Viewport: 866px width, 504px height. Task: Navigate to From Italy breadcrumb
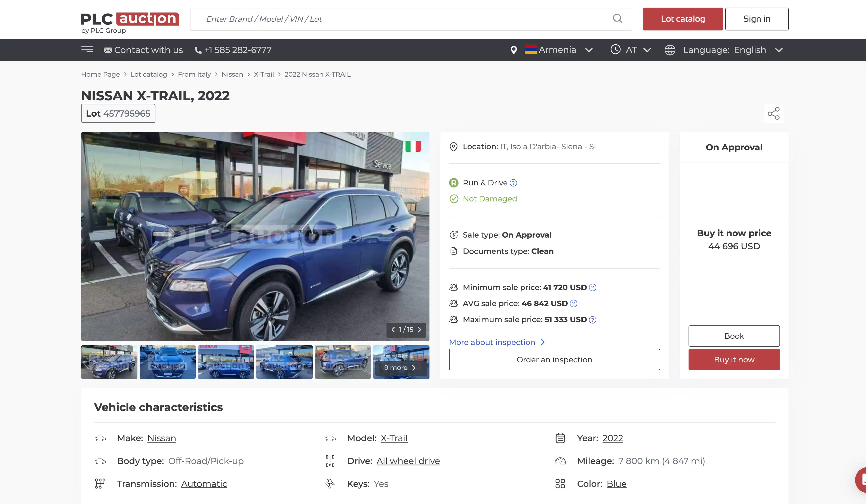[x=194, y=74]
